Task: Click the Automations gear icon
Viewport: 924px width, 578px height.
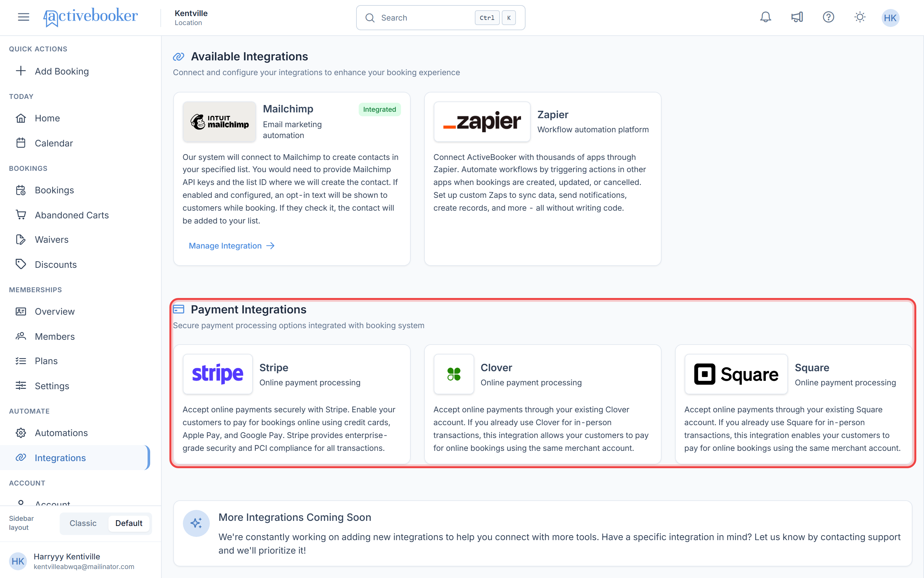Action: tap(21, 433)
